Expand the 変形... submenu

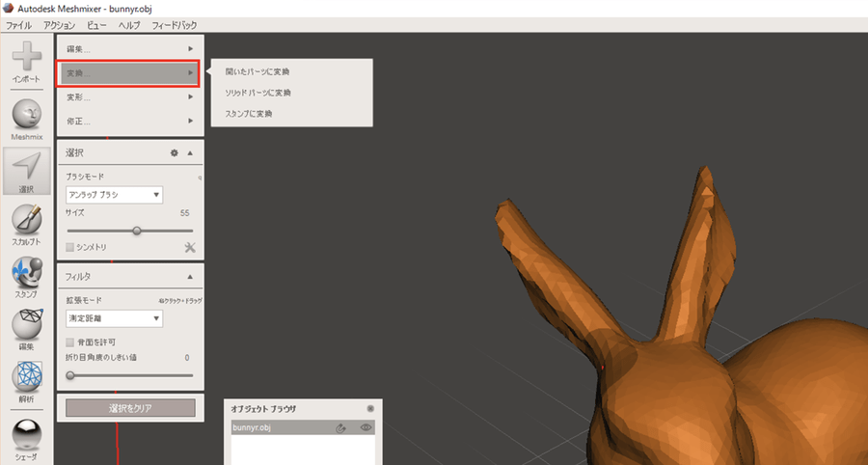click(130, 97)
